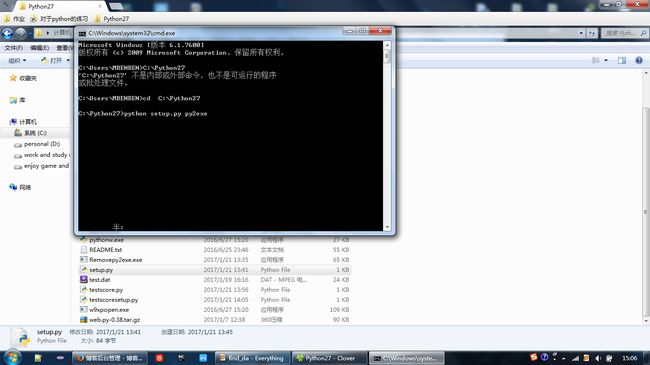This screenshot has height=365, width=650.
Task: Open the address bar history dropdown
Action: pyautogui.click(x=581, y=33)
